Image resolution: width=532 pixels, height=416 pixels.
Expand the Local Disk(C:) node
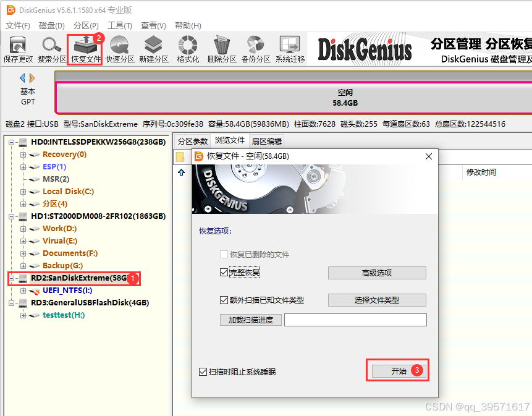23,192
